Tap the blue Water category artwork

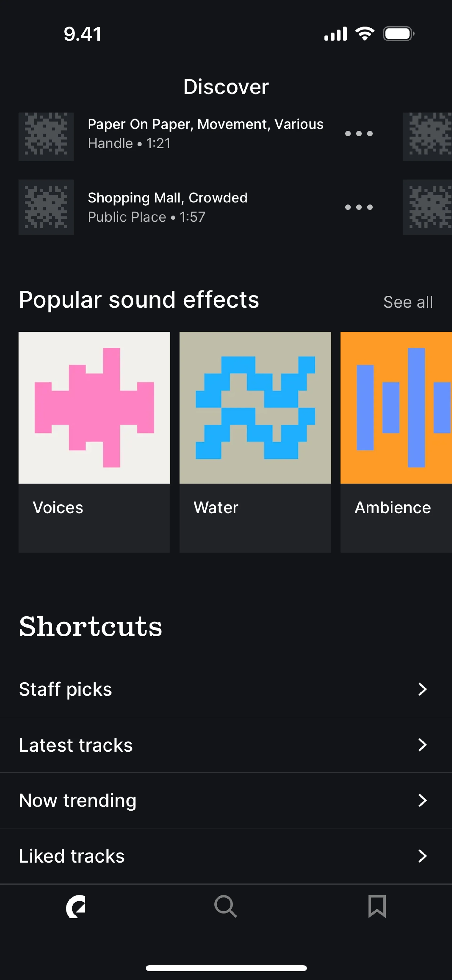coord(255,407)
